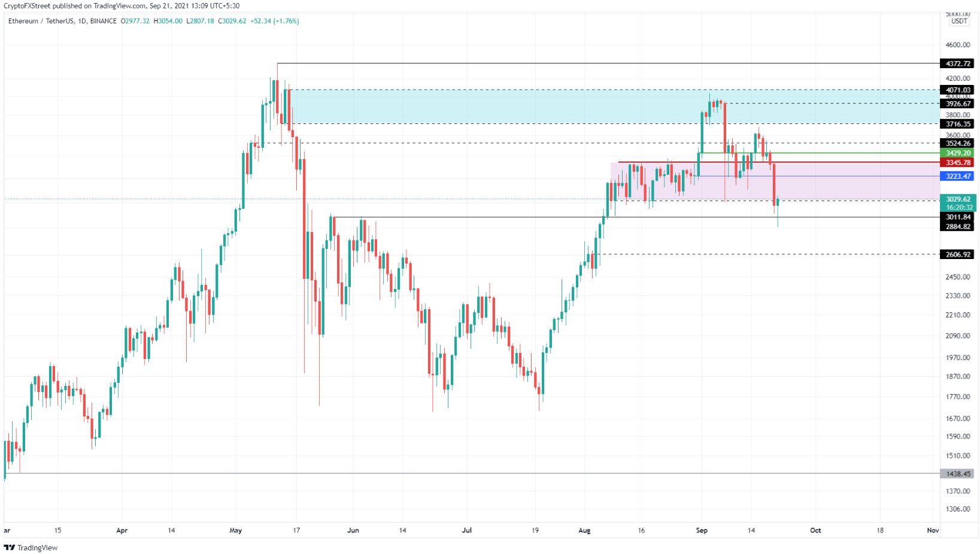Image resolution: width=980 pixels, height=554 pixels.
Task: Select the 3926.67 price label
Action: 958,104
